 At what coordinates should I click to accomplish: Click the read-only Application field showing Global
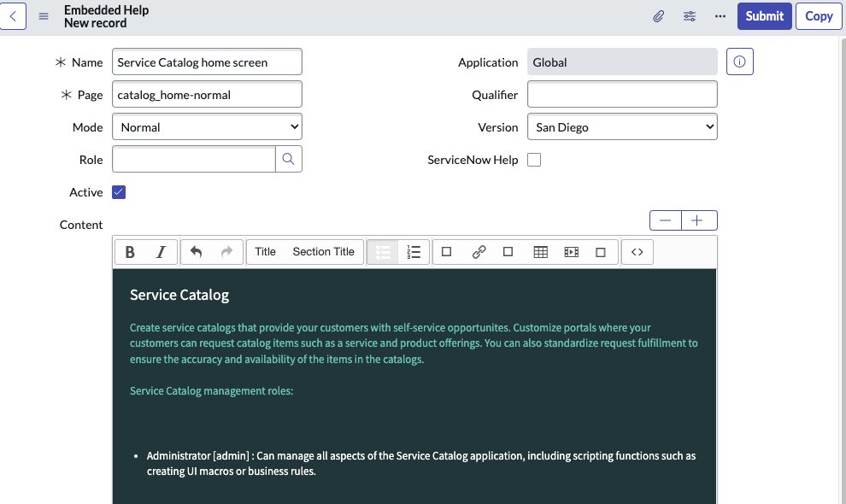click(x=622, y=62)
